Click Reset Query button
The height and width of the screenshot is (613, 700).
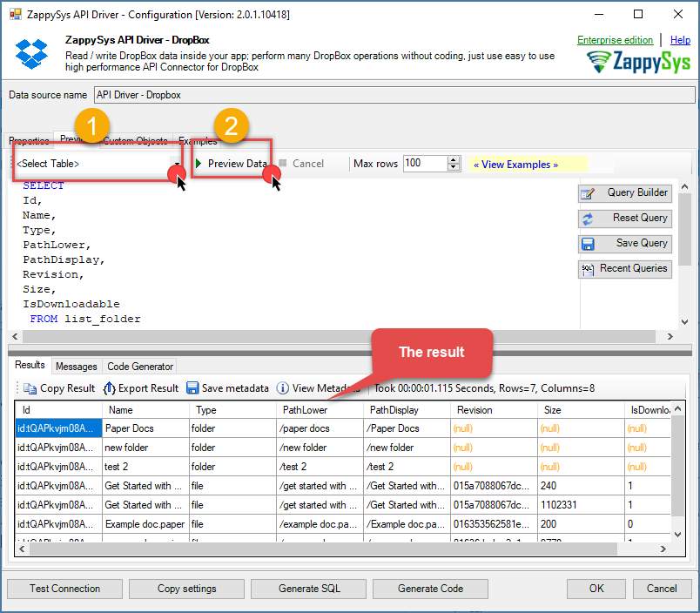coord(625,219)
